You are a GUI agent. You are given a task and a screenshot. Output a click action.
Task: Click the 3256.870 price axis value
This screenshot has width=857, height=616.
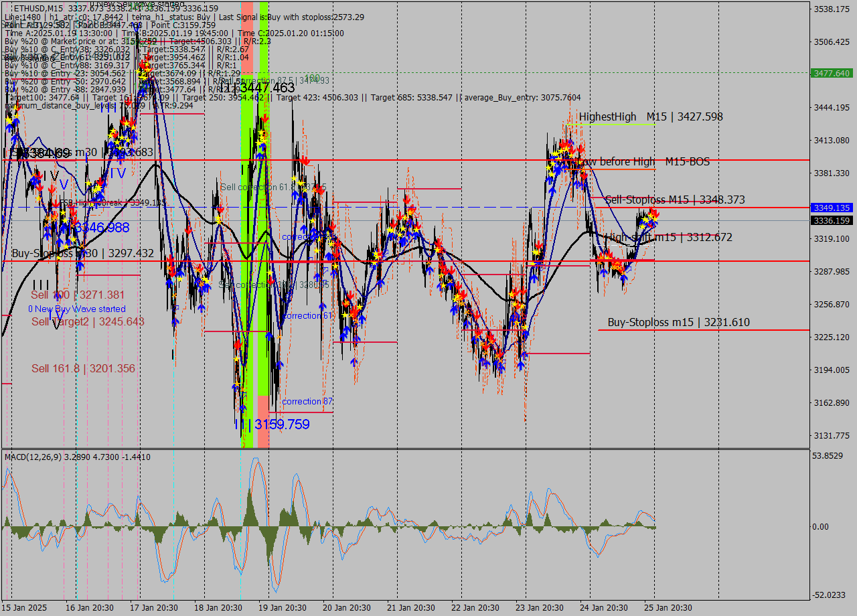point(831,304)
